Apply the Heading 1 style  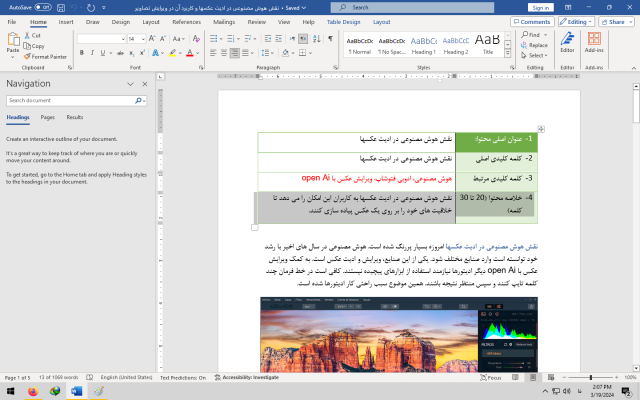[x=423, y=45]
